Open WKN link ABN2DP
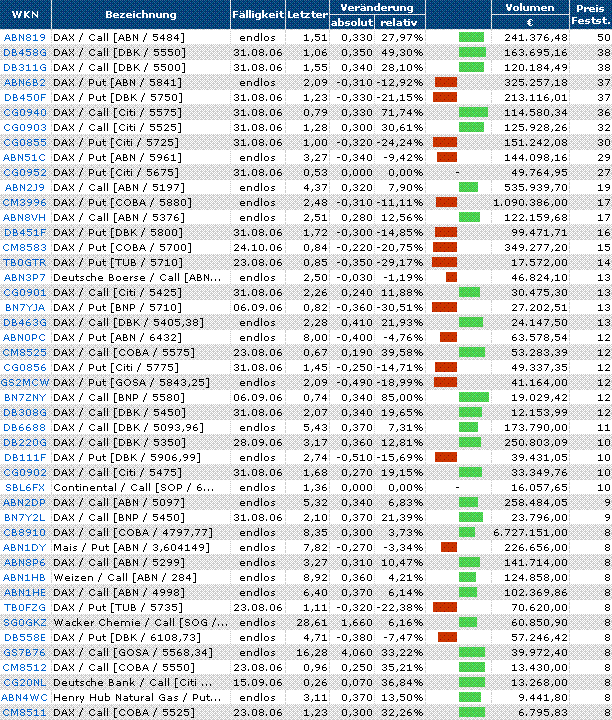This screenshot has height=720, width=612. (25, 502)
